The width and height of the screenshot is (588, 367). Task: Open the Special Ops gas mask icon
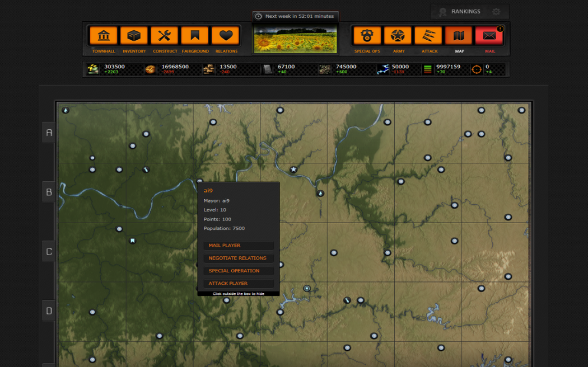[x=367, y=36]
